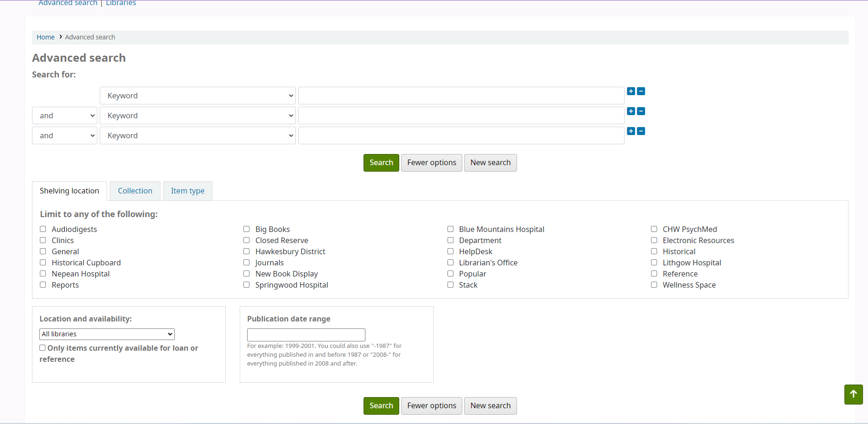
Task: Check the Clinics checkbox
Action: point(43,240)
